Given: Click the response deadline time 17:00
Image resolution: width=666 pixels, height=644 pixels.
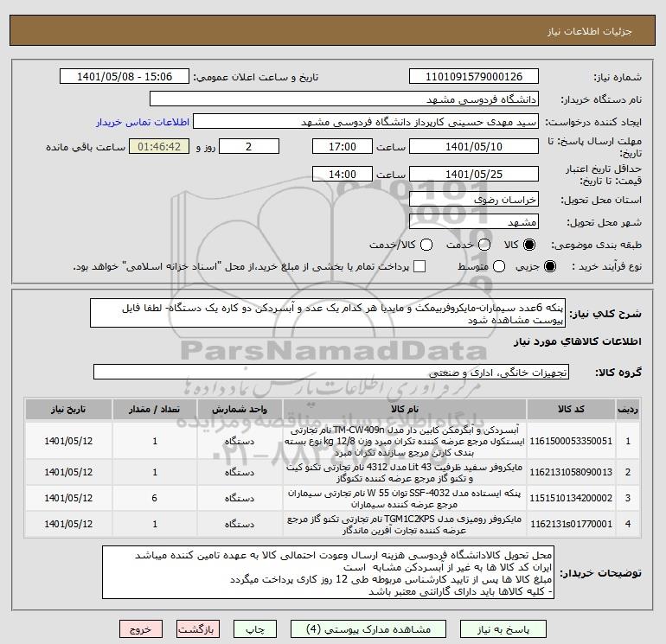Looking at the screenshot, I should (343, 147).
